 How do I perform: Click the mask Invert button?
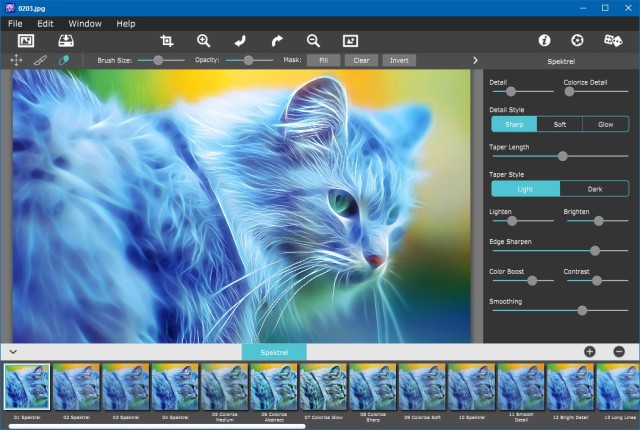pos(399,60)
